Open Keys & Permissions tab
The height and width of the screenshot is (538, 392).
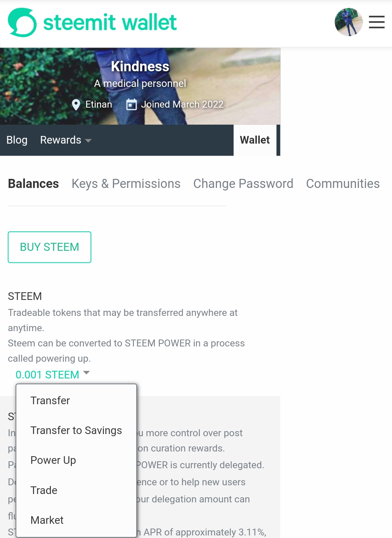click(126, 184)
